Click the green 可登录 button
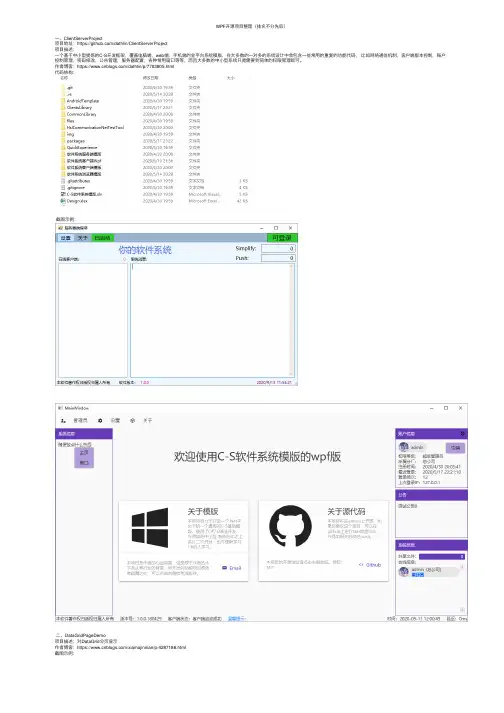The width and height of the screenshot is (504, 713). [282, 238]
